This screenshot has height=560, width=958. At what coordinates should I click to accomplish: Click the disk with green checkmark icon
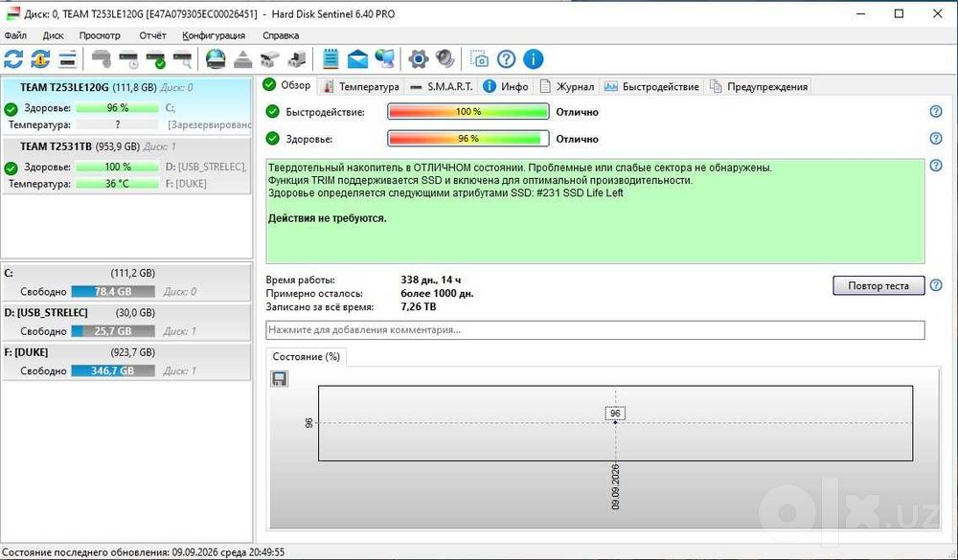[155, 59]
